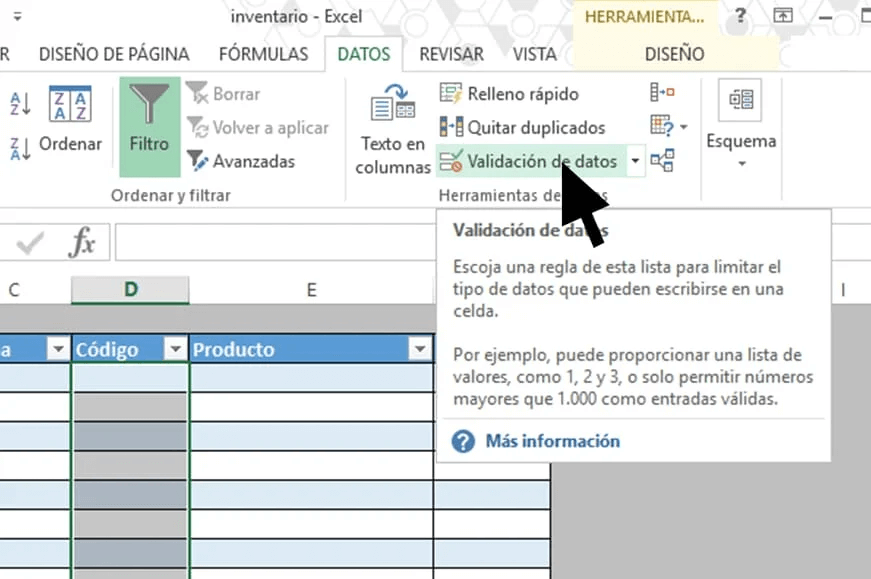
Task: Open the filter dropdown on Producto column
Action: point(420,349)
